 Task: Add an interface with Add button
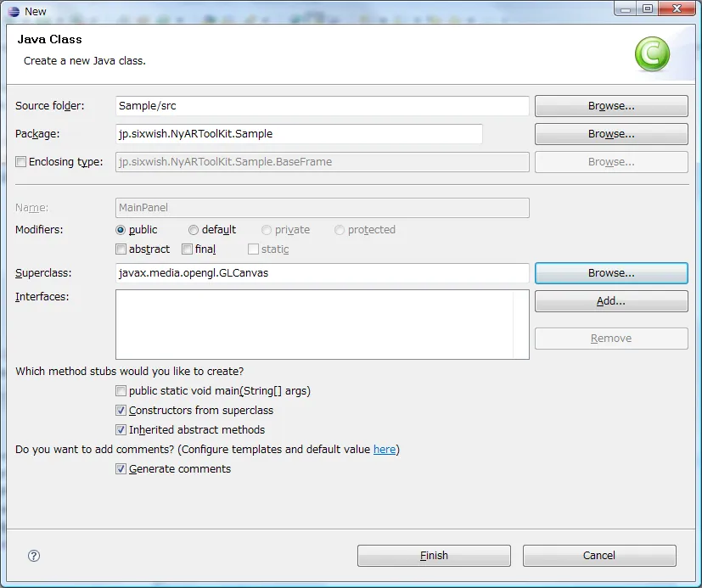click(x=611, y=301)
